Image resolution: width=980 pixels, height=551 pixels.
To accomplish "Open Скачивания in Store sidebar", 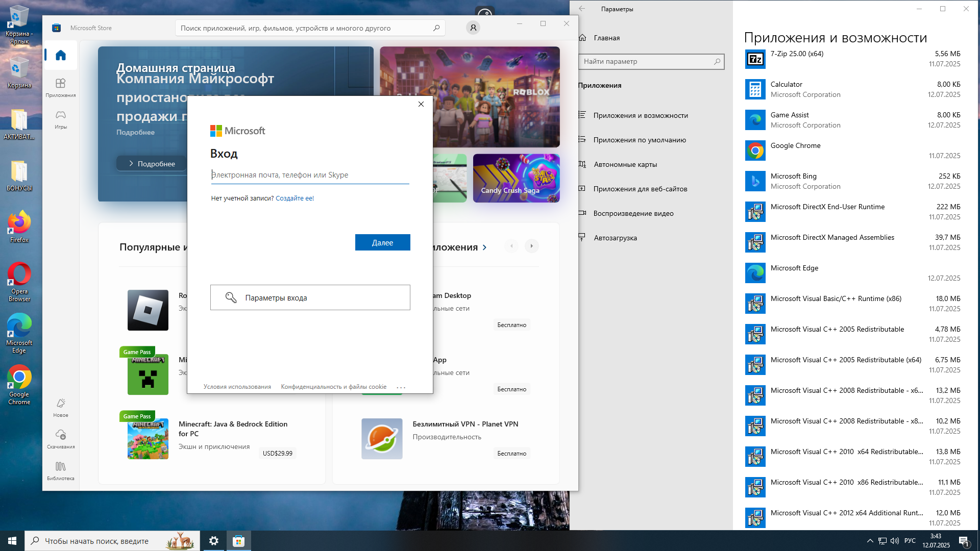I will coord(61,439).
